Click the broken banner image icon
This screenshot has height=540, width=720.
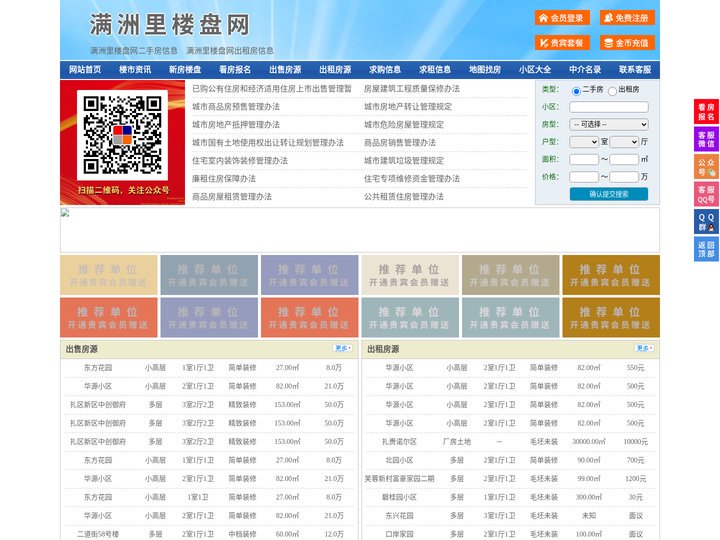[65, 213]
